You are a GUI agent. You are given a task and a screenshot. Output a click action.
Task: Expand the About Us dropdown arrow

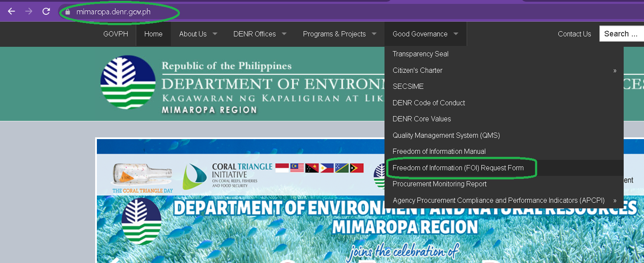(x=215, y=33)
